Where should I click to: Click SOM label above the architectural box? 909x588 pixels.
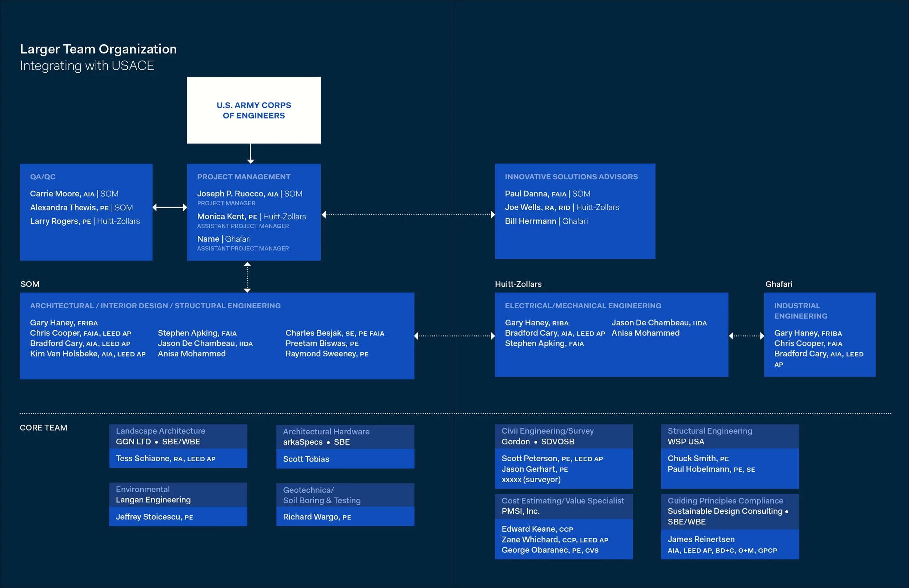(x=30, y=284)
